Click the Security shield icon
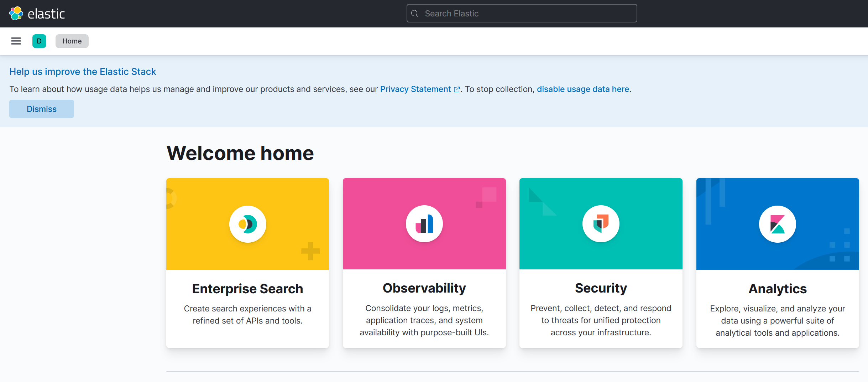This screenshot has height=382, width=868. [601, 224]
